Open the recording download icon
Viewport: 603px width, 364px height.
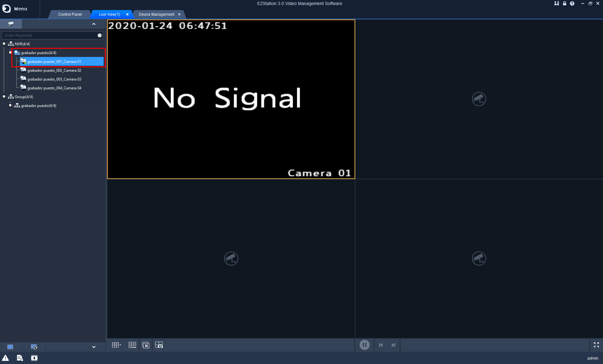(x=34, y=358)
